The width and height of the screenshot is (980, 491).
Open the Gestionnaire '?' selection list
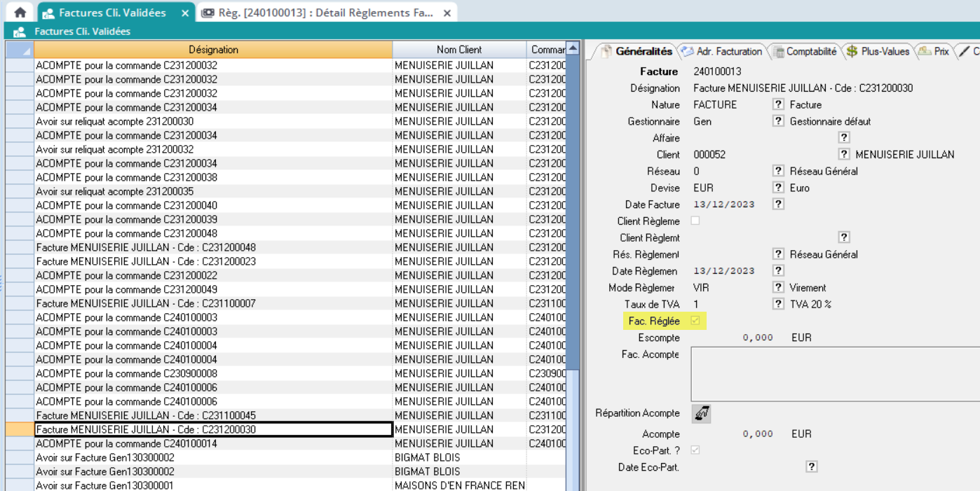[778, 121]
